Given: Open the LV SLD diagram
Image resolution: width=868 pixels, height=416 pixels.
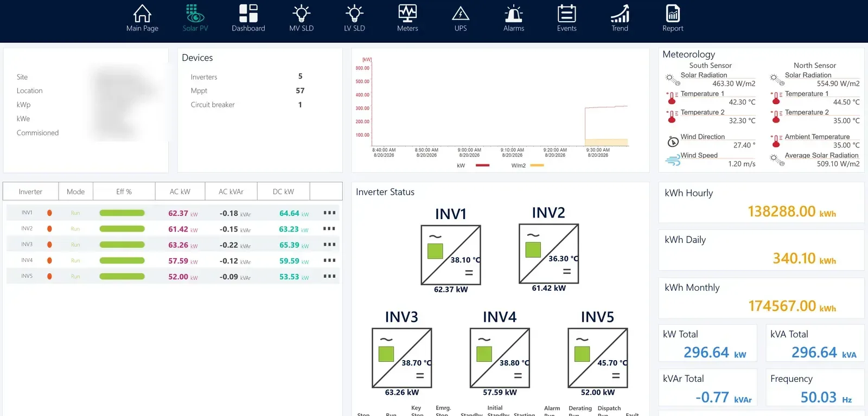Looking at the screenshot, I should coord(354,18).
